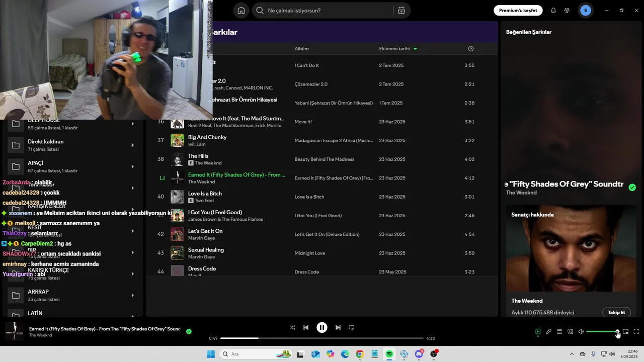Expand the KESİT folder arrow
Image resolution: width=644 pixels, height=362 pixels.
[133, 231]
